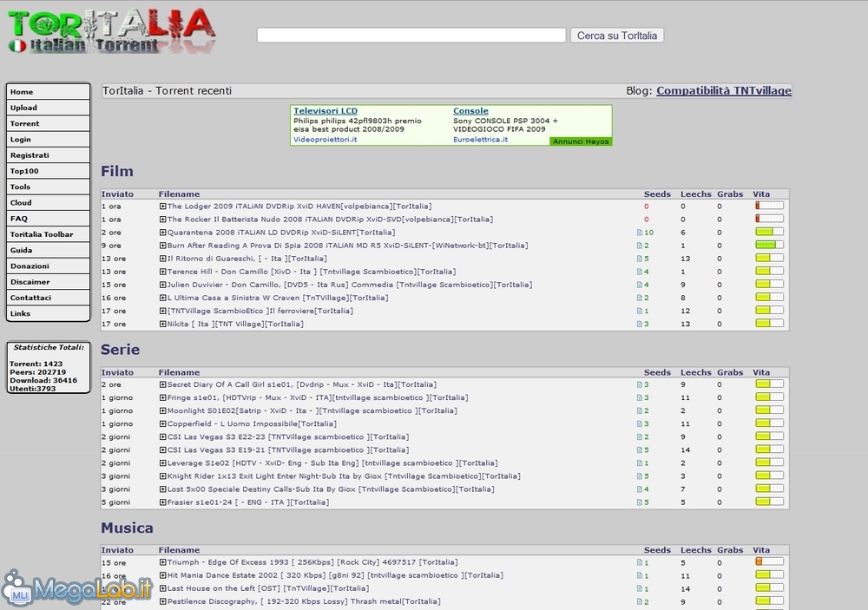Expand The Rocker Il Batterista Nudo details
The width and height of the screenshot is (868, 610).
[x=163, y=220]
